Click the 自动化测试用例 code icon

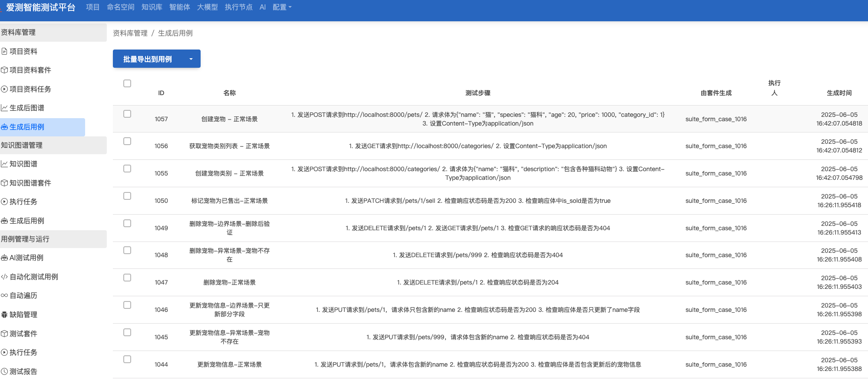point(4,277)
